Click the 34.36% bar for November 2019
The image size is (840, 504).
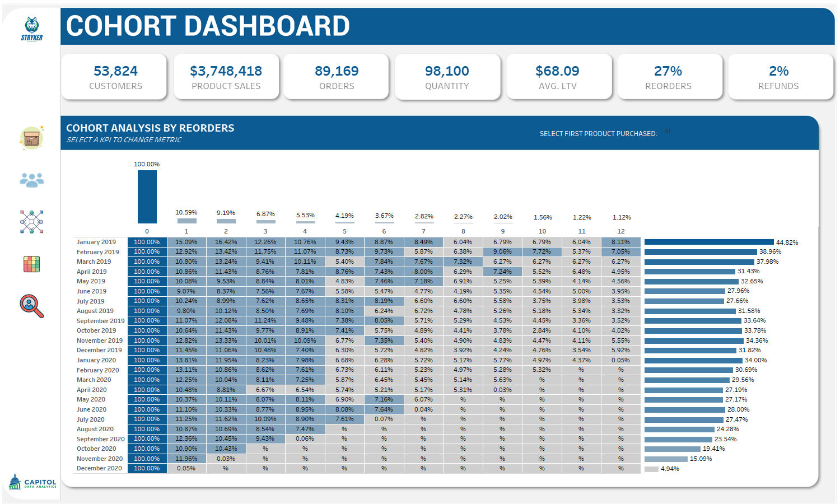coord(694,340)
